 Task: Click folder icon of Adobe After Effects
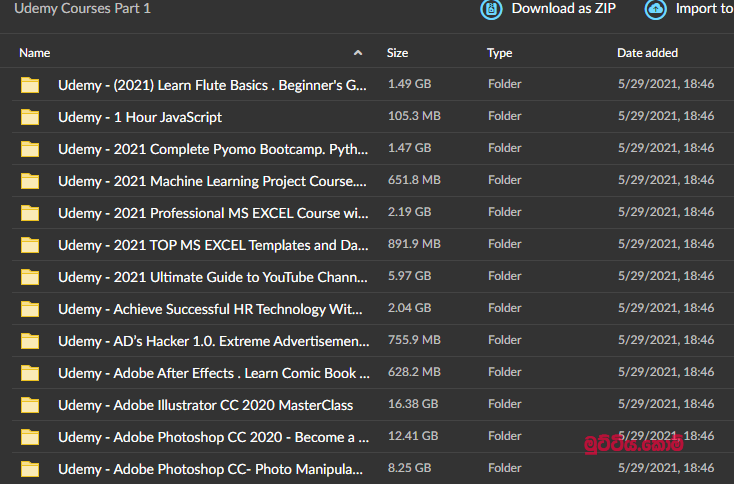pos(30,373)
